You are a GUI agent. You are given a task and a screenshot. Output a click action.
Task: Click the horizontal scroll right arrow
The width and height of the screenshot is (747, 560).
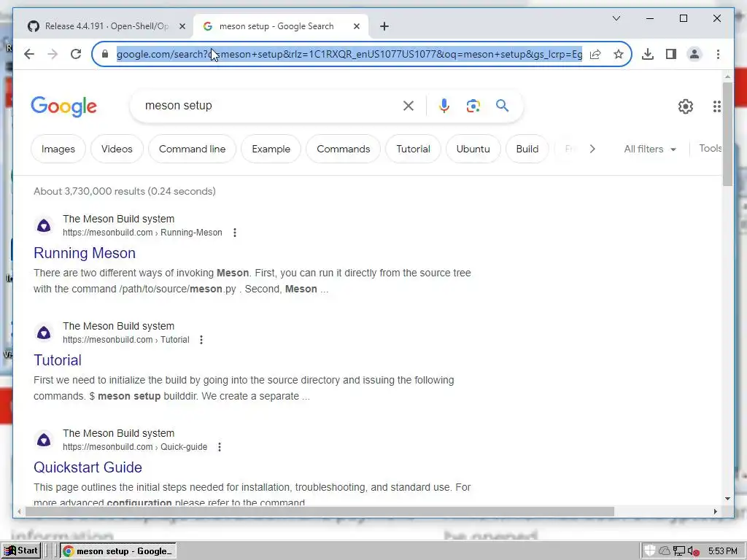(715, 511)
